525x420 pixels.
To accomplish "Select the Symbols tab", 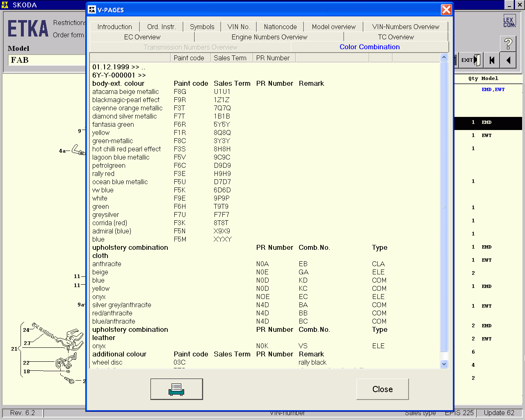I will (202, 27).
